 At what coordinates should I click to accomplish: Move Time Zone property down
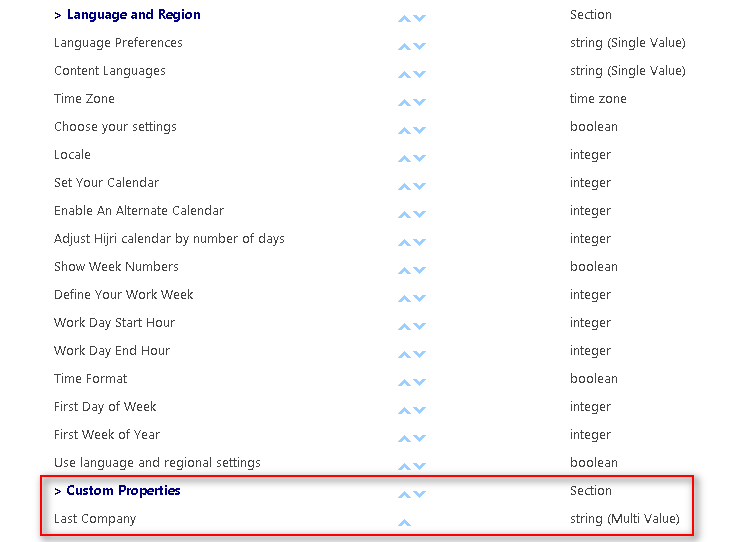[x=419, y=102]
